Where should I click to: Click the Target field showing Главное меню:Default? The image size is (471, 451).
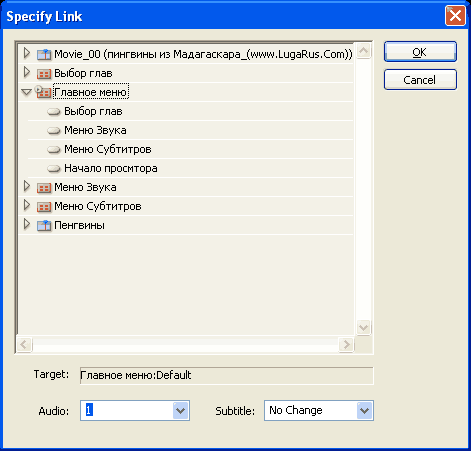tap(227, 376)
